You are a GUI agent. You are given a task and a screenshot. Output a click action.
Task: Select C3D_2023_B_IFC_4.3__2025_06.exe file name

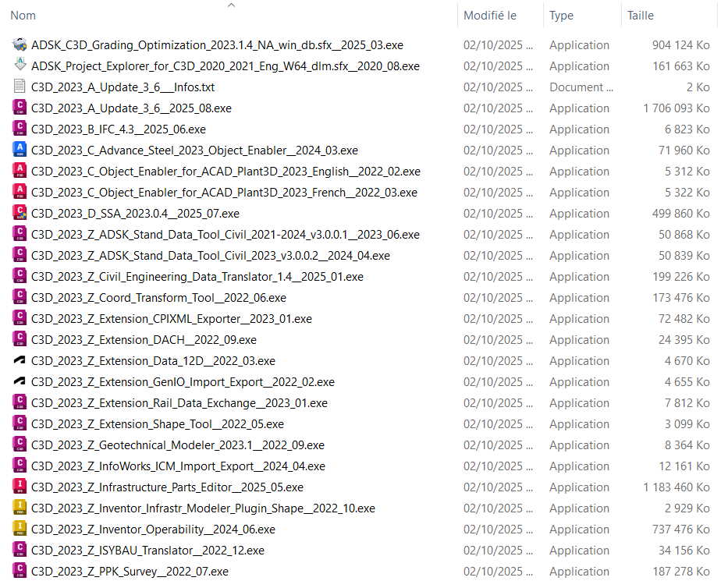(119, 129)
